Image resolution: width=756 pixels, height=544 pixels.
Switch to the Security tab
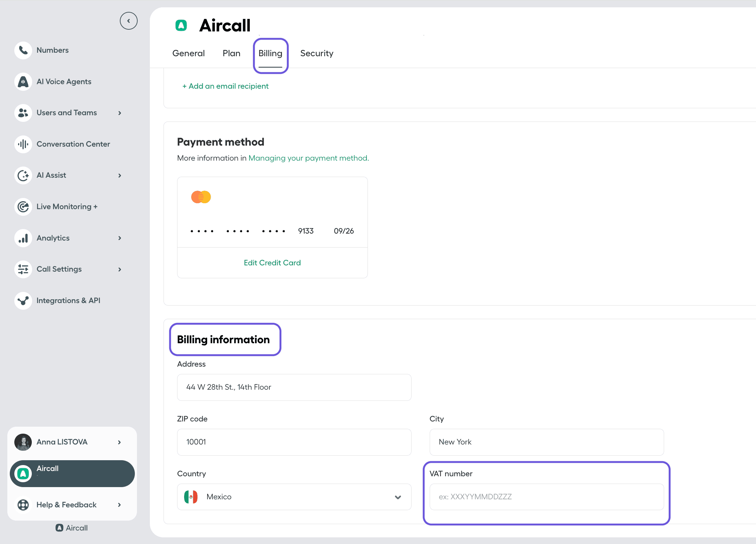[317, 53]
